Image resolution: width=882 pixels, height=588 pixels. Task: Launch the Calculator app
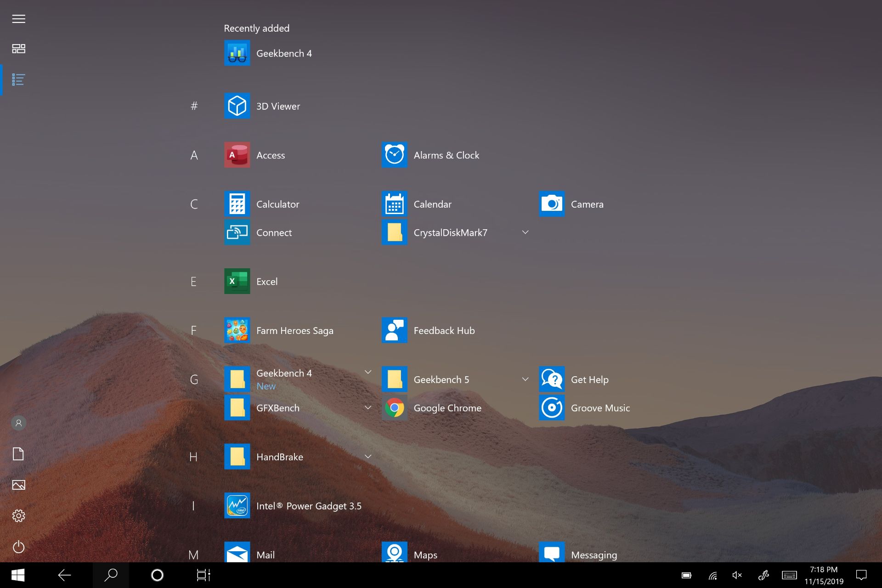(262, 204)
